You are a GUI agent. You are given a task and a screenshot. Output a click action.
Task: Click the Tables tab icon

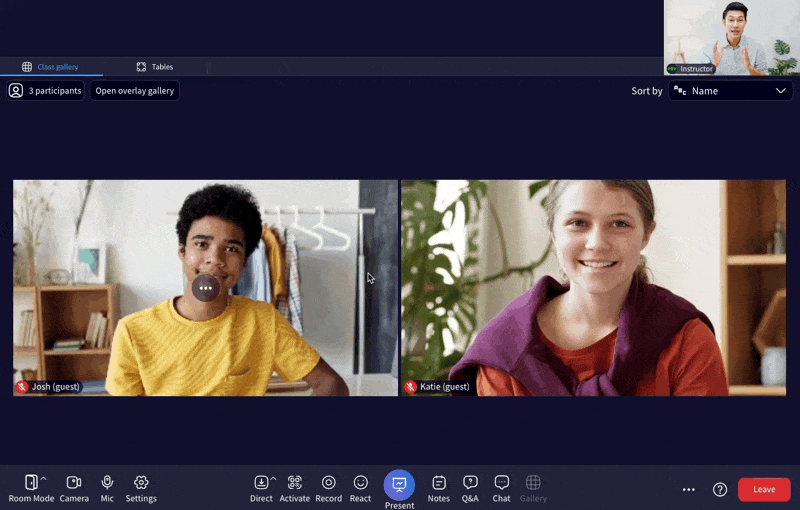coord(141,67)
